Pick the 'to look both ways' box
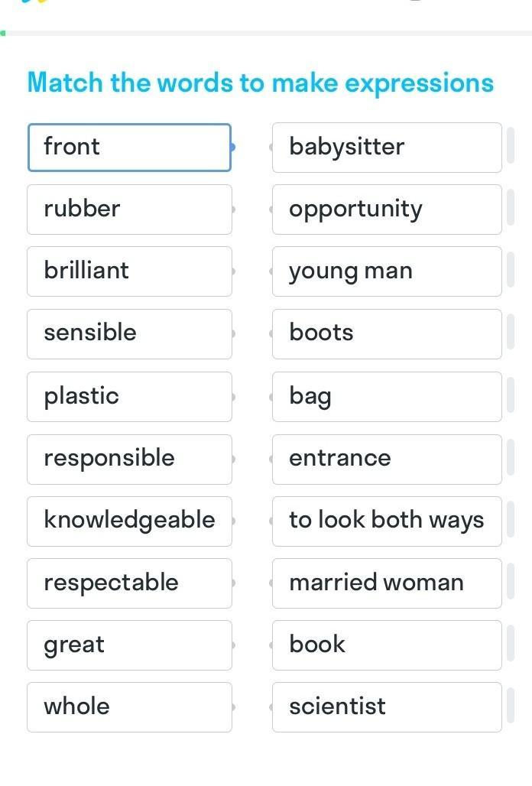532x786 pixels. 387,521
